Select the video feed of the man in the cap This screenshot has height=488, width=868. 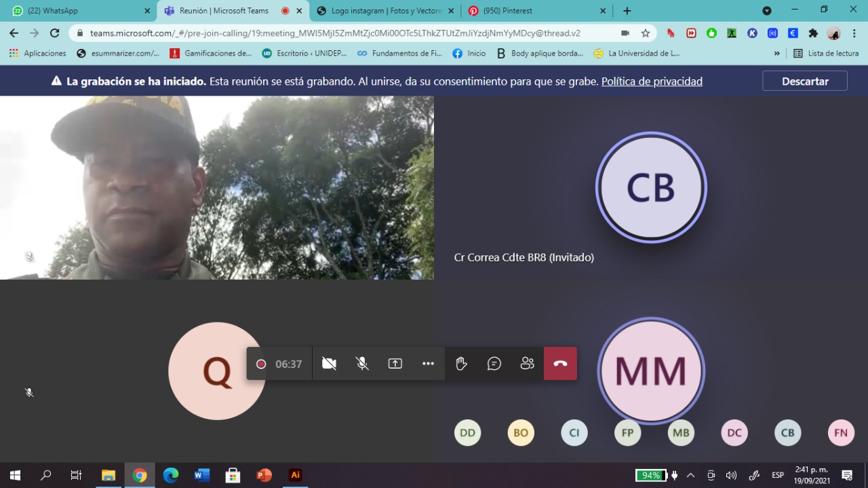click(x=217, y=187)
